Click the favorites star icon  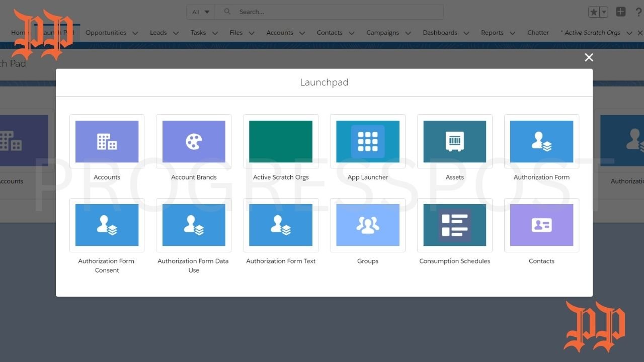(x=594, y=12)
